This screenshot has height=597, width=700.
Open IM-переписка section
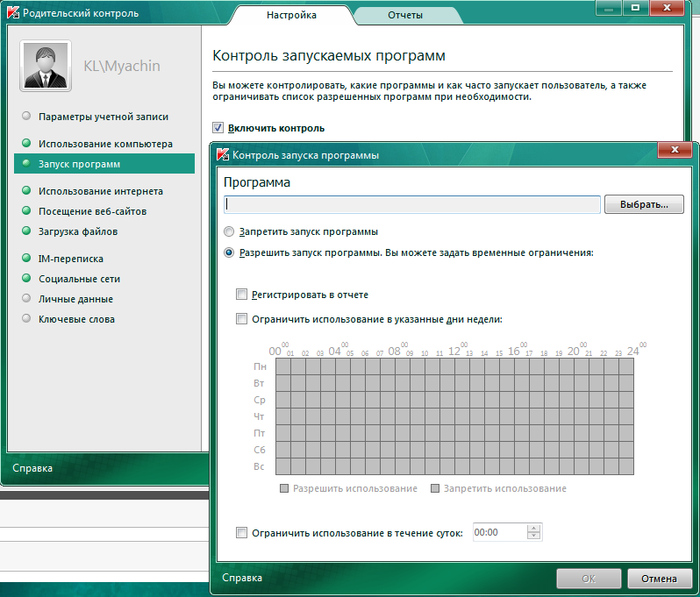point(70,259)
